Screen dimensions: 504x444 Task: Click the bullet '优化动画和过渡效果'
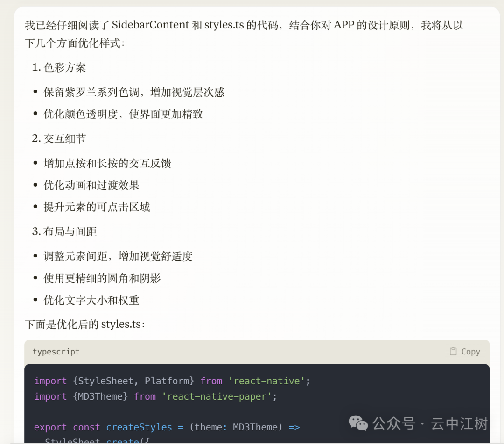[91, 185]
